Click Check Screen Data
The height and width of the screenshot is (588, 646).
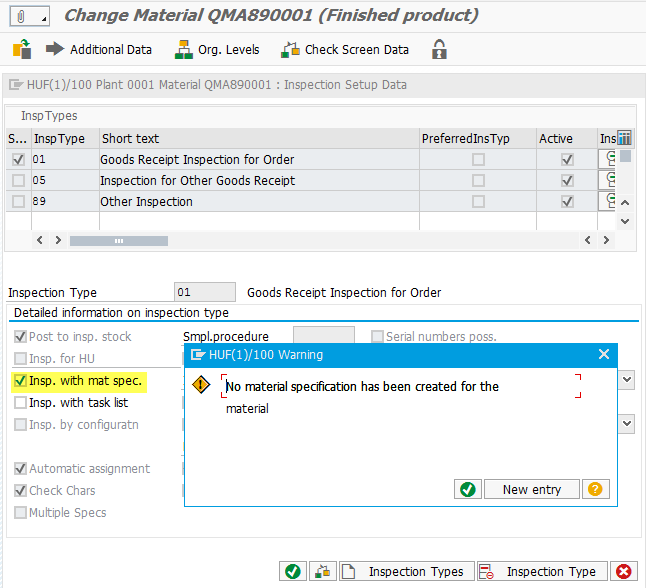[x=345, y=49]
